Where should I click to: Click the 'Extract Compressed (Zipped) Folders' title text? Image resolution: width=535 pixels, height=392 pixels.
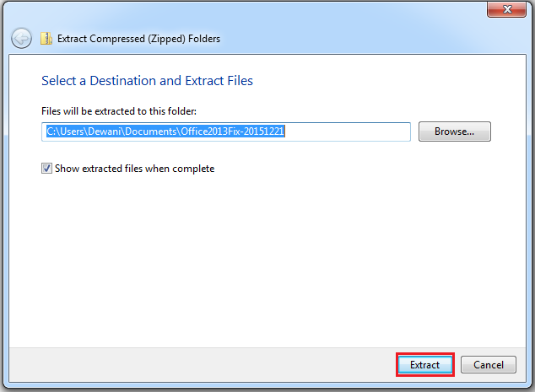pos(138,39)
